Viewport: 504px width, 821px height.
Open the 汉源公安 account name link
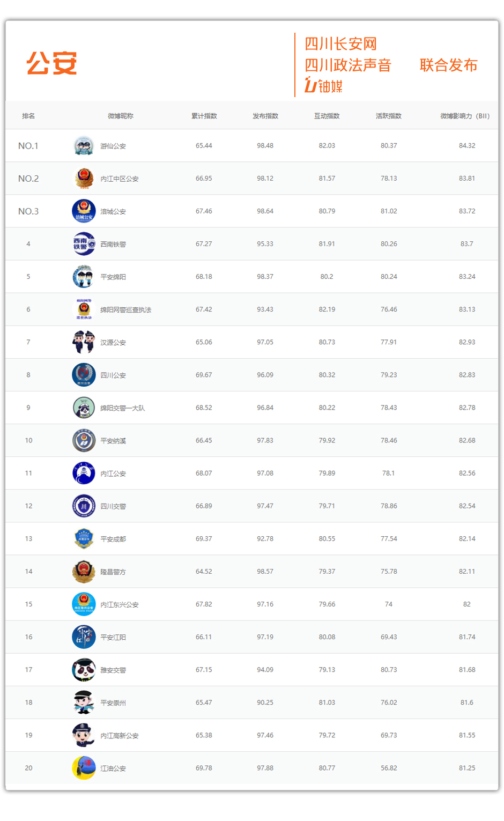tap(113, 343)
